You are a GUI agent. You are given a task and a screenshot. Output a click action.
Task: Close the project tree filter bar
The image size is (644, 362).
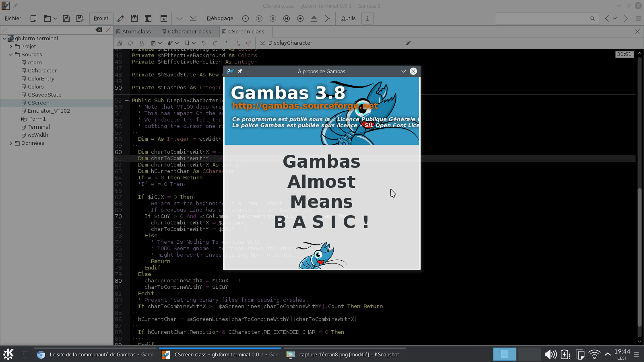(x=108, y=30)
